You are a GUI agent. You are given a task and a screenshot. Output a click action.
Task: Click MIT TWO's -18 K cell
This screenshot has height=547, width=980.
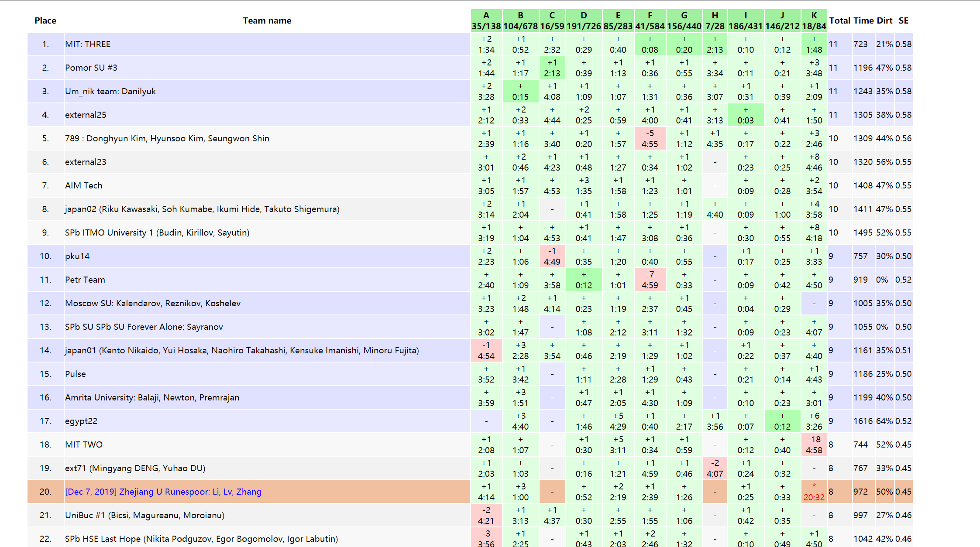click(814, 444)
